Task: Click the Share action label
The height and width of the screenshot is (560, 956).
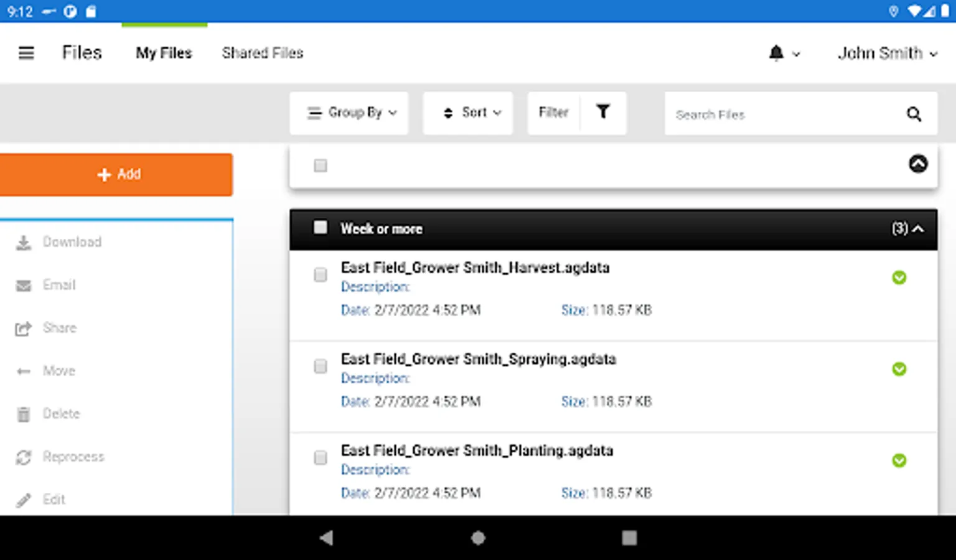Action: point(60,328)
